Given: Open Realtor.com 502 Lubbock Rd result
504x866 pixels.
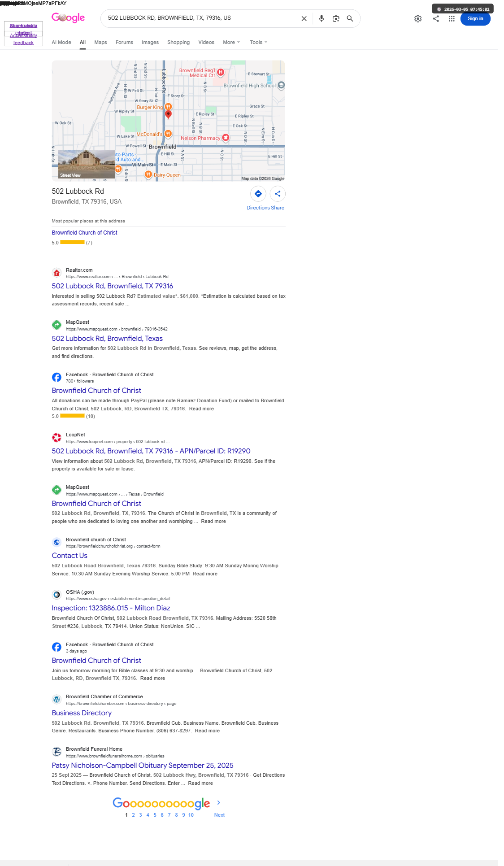Looking at the screenshot, I should [x=112, y=286].
